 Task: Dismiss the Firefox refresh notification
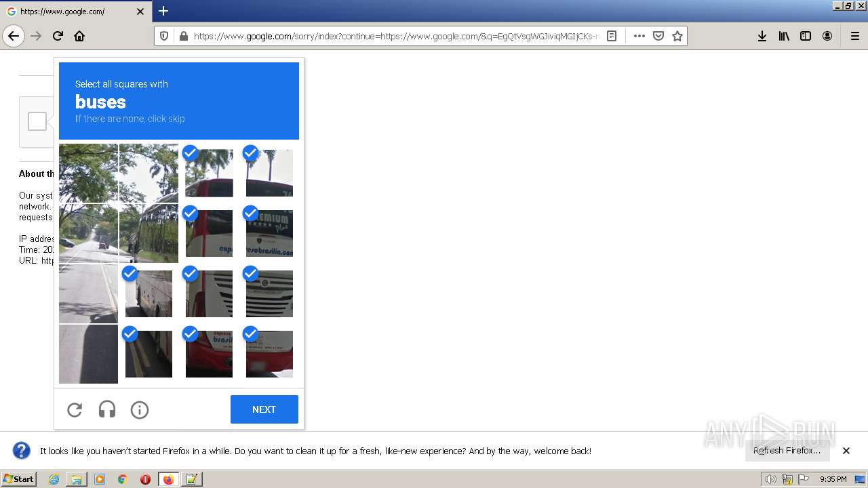(846, 451)
